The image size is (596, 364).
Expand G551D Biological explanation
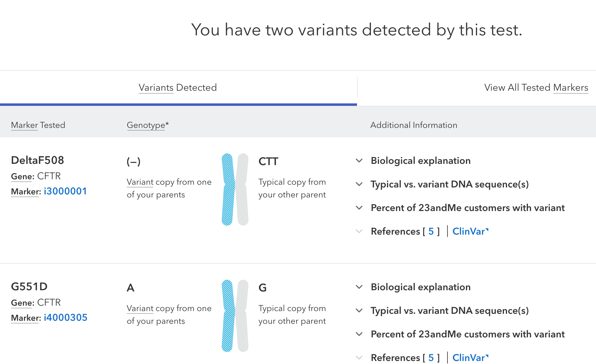point(359,287)
